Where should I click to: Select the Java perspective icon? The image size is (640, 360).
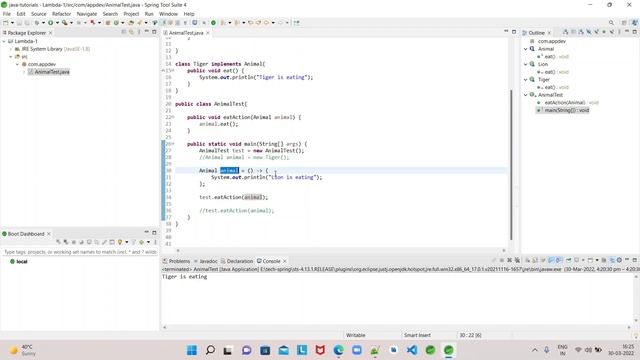click(x=635, y=23)
